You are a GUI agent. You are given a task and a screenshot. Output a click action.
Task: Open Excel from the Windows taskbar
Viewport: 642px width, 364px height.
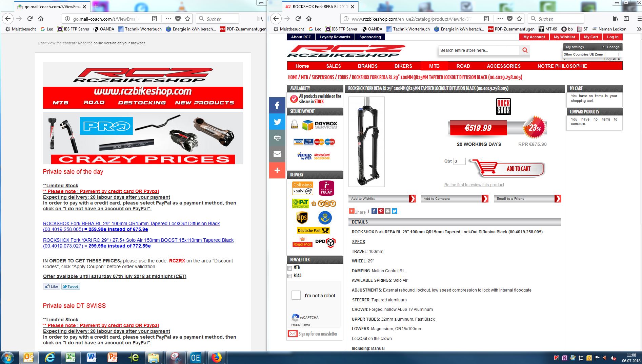(x=71, y=358)
